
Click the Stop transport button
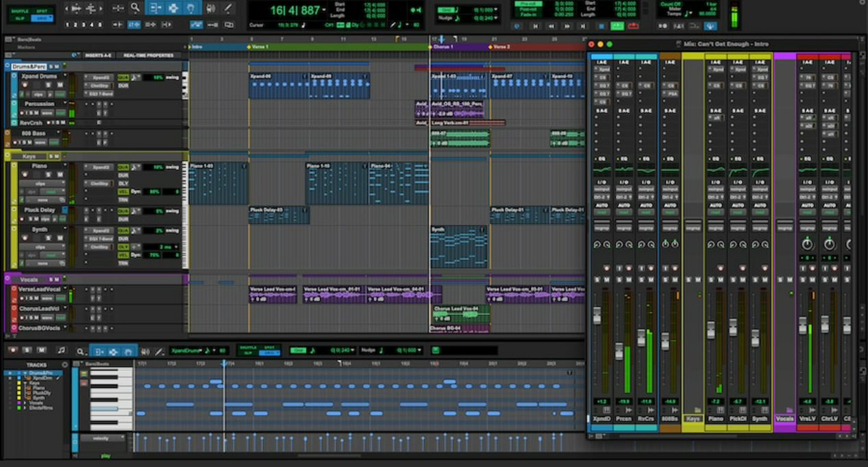601,25
